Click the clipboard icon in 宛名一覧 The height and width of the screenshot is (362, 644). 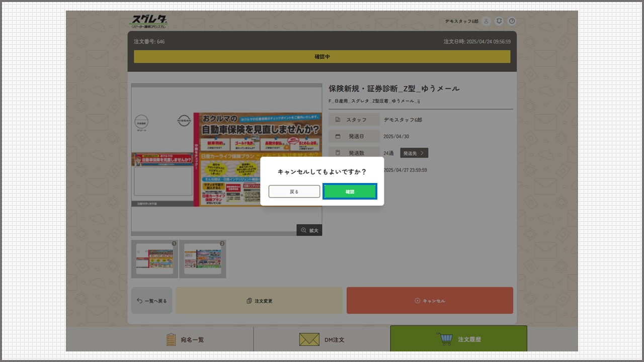coord(171,339)
